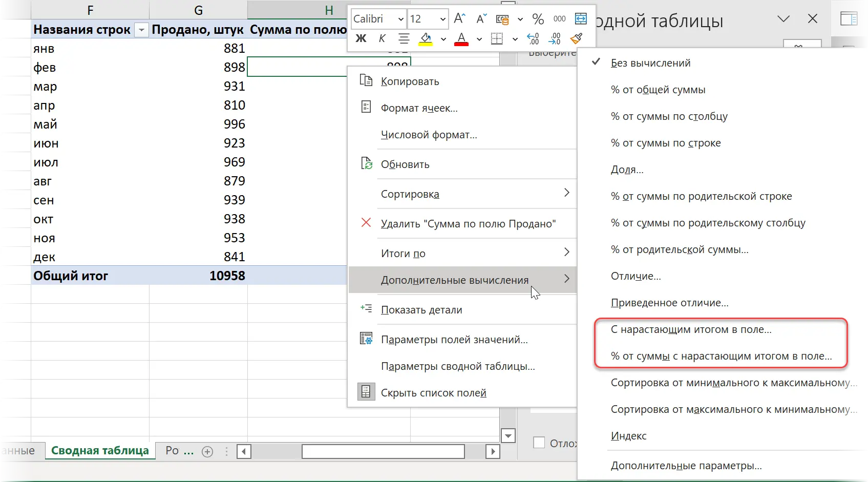Choose Копировать from context menu
Viewport: 868px width, 482px height.
coord(462,81)
